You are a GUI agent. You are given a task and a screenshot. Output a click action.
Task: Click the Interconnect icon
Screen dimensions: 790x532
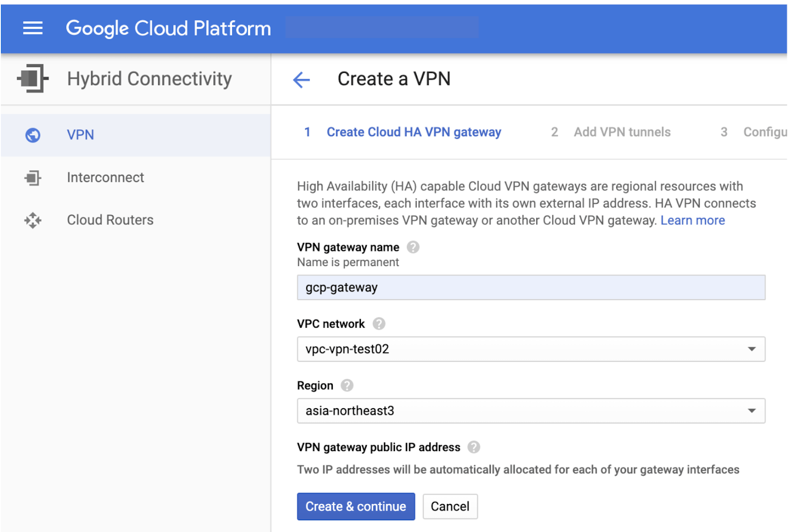pyautogui.click(x=32, y=178)
